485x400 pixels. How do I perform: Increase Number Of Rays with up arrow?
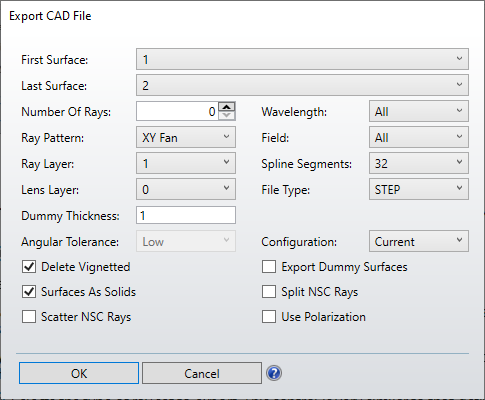coord(227,107)
